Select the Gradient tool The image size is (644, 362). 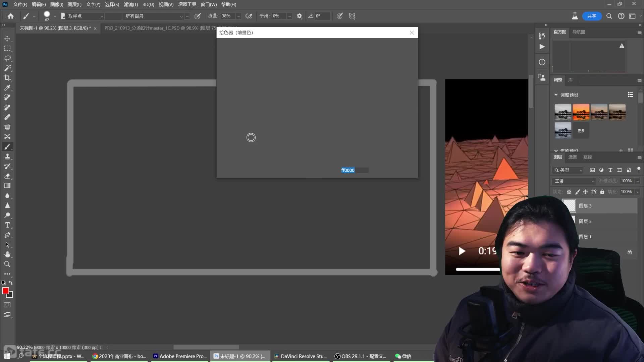(7, 186)
